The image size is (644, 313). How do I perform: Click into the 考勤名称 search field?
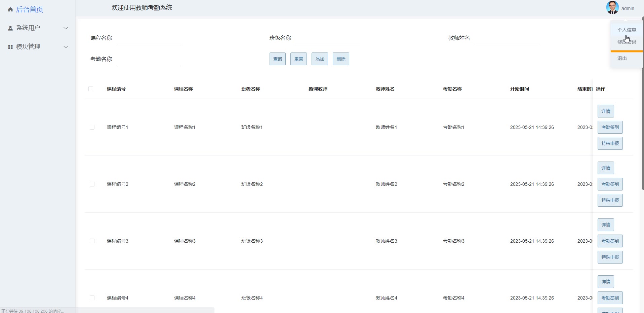tap(149, 59)
